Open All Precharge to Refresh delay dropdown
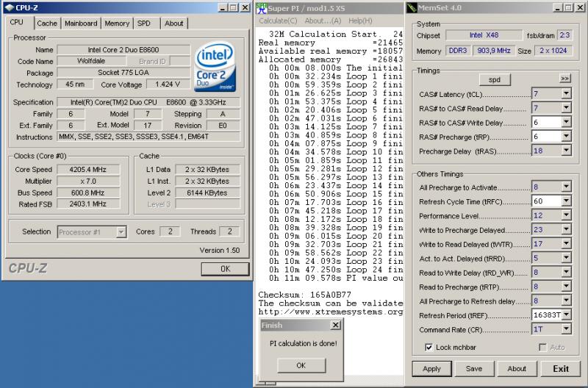The height and width of the screenshot is (388, 588). pyautogui.click(x=566, y=301)
